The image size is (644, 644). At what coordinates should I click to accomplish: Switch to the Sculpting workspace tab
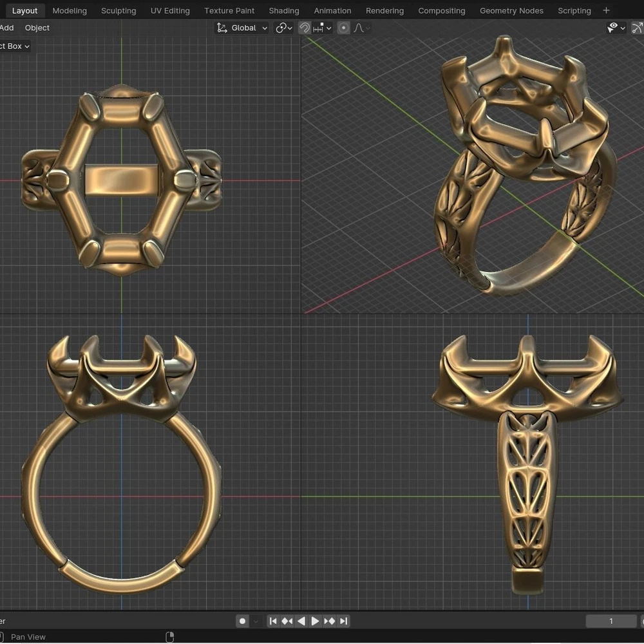[x=118, y=11]
